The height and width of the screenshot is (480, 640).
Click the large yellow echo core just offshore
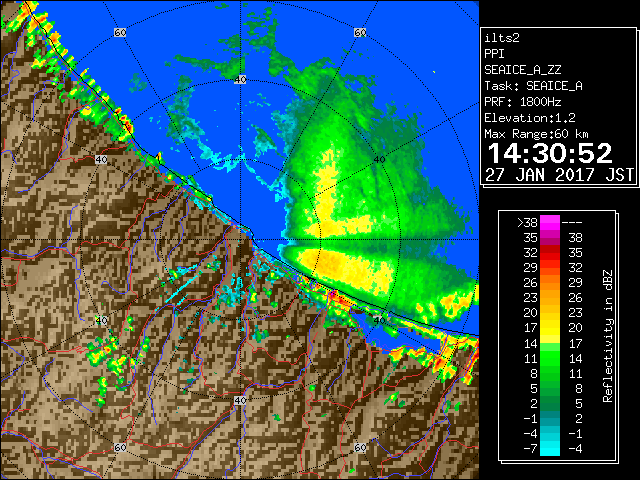pyautogui.click(x=347, y=269)
